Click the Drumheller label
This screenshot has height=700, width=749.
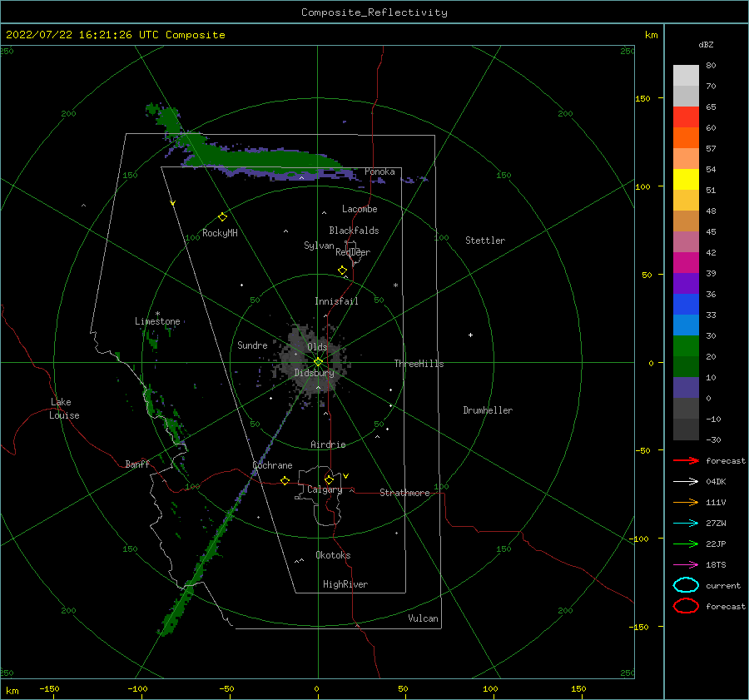(488, 410)
